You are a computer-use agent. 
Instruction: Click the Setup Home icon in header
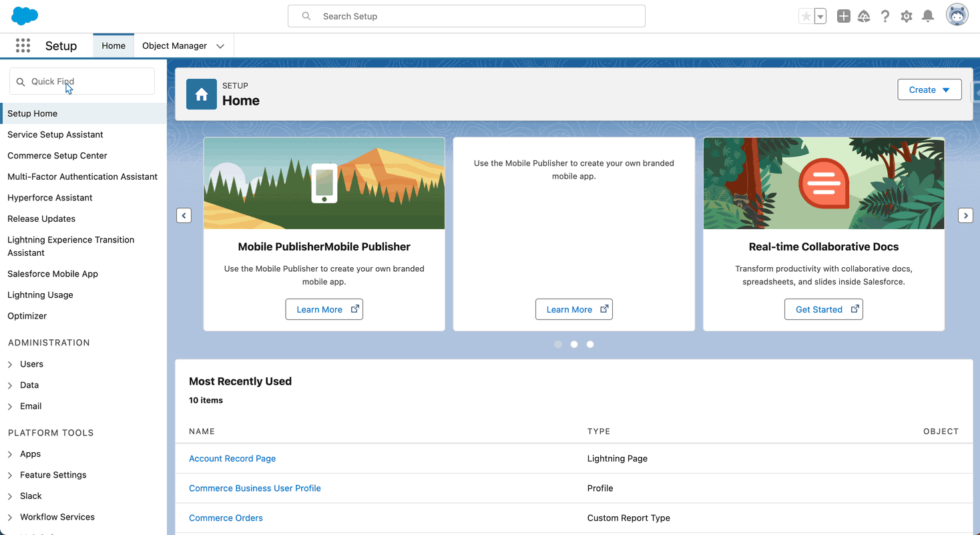click(202, 94)
